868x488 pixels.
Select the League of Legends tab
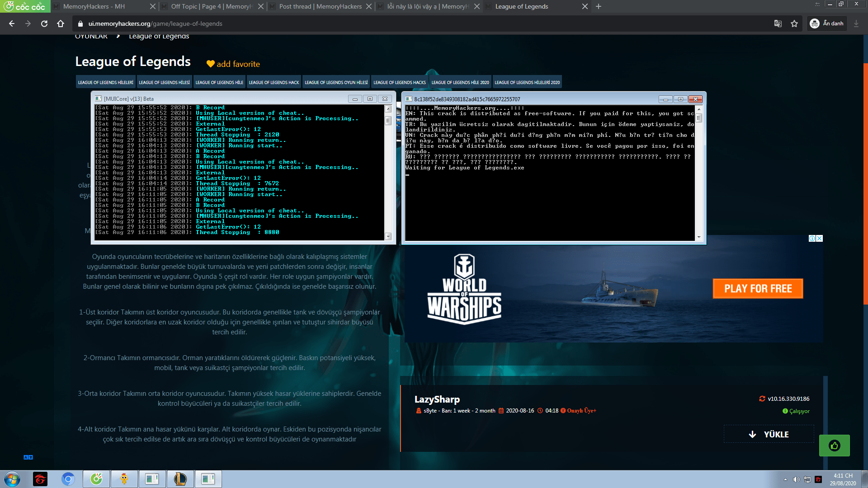[x=522, y=6]
